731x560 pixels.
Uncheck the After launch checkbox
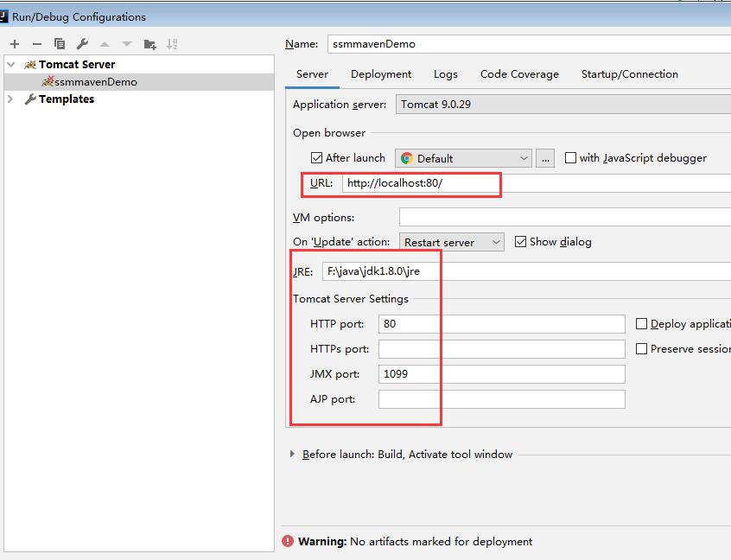[x=316, y=158]
